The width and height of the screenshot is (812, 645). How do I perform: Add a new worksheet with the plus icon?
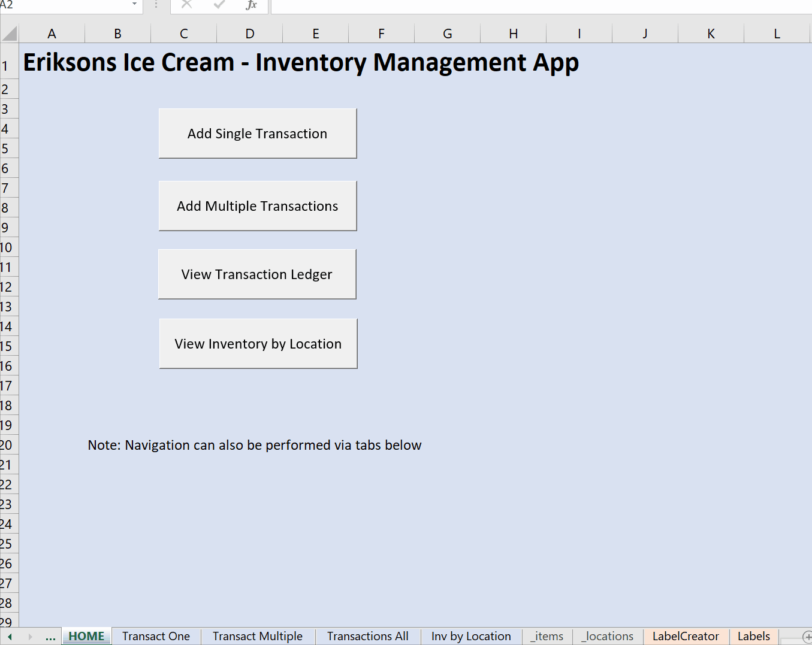806,637
